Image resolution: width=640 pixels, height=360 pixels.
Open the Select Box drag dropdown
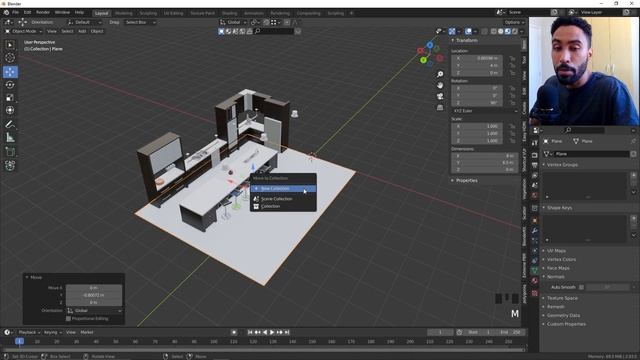[140, 22]
